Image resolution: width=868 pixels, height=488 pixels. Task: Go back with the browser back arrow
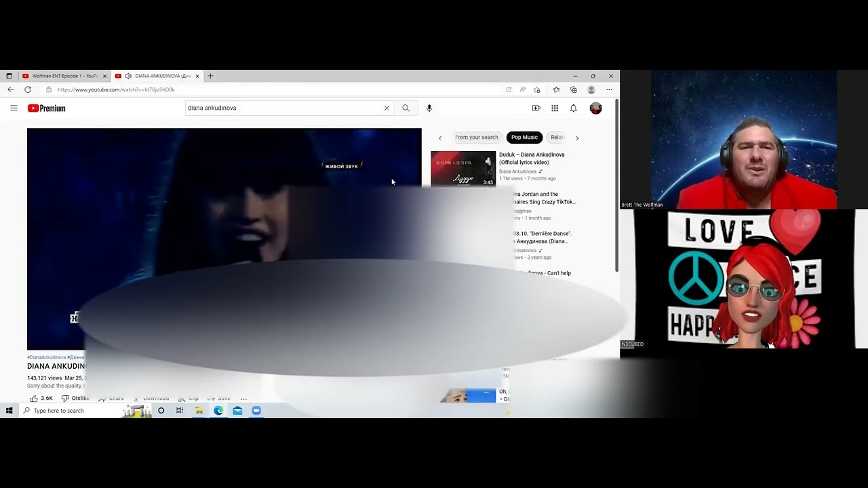pos(10,89)
